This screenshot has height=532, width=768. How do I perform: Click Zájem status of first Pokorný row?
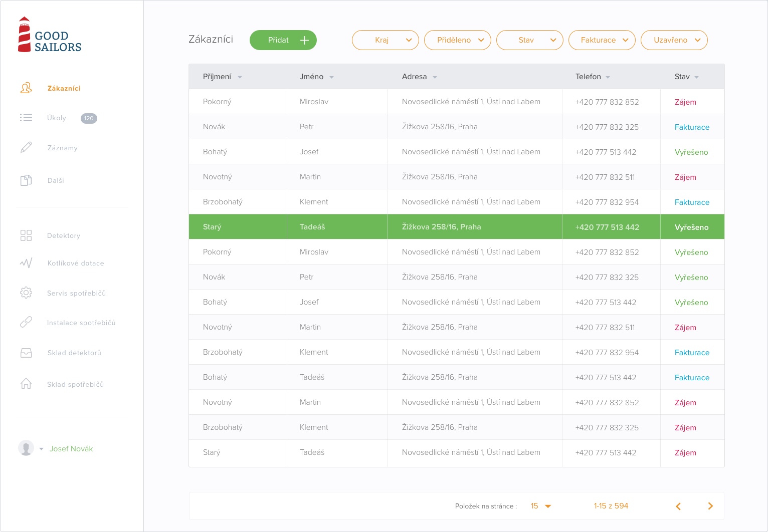pos(685,102)
